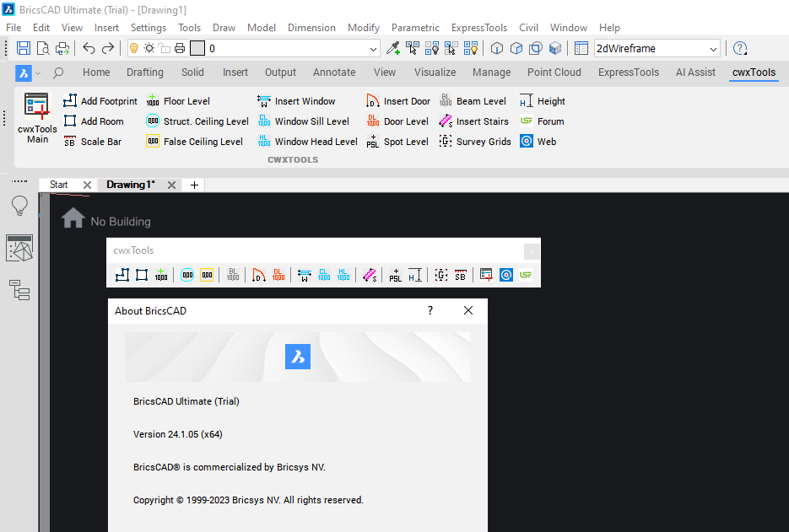Open the File menu
The image size is (789, 532).
(x=14, y=28)
